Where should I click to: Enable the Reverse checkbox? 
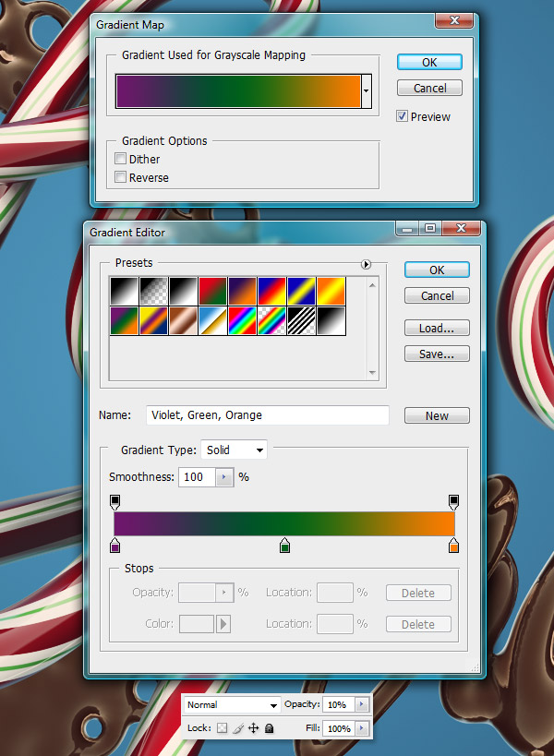pyautogui.click(x=121, y=176)
